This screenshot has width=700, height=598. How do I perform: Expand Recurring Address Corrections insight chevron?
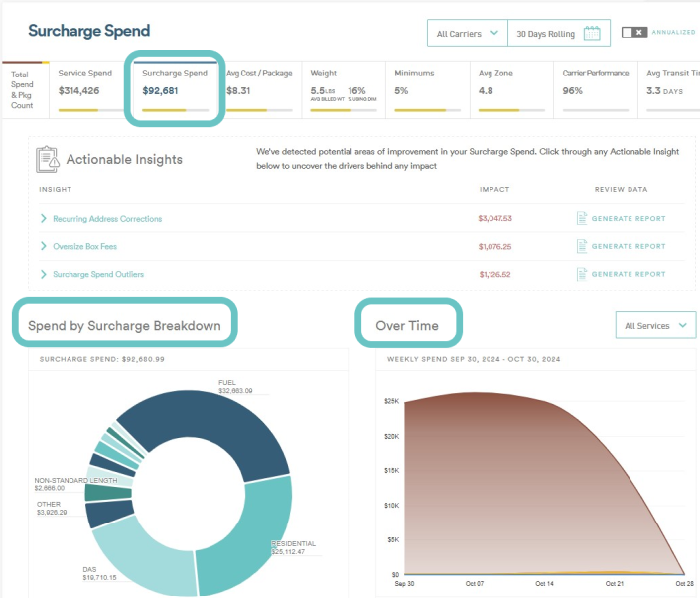click(44, 218)
